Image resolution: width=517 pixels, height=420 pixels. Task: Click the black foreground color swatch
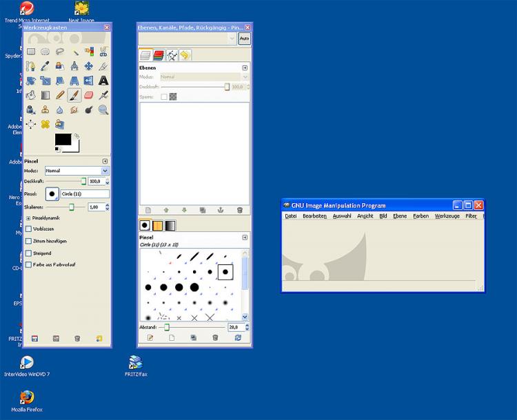tap(64, 140)
